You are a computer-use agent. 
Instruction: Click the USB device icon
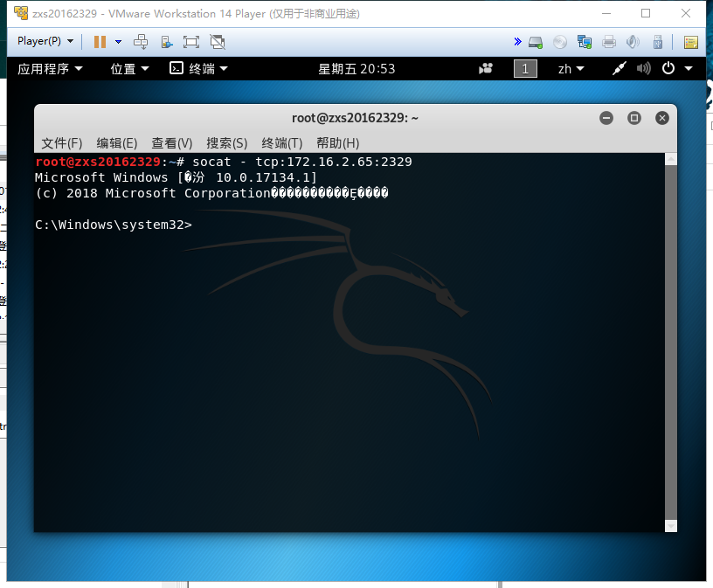click(658, 42)
